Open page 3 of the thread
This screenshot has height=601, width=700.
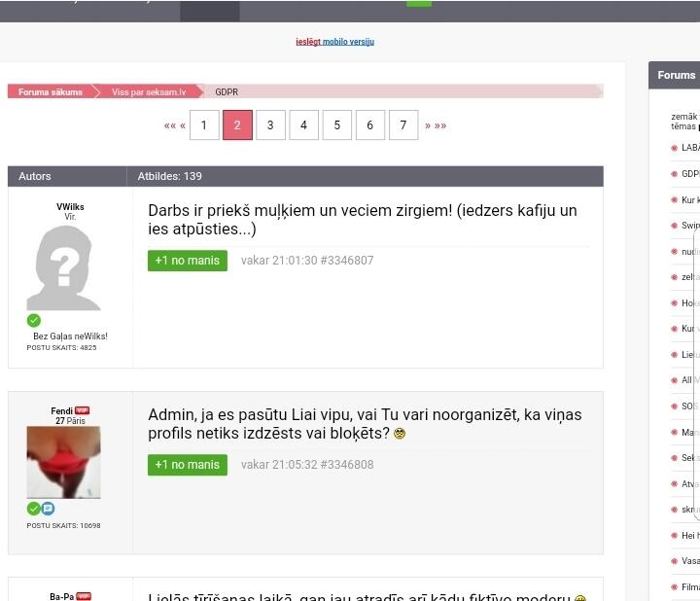pyautogui.click(x=270, y=125)
